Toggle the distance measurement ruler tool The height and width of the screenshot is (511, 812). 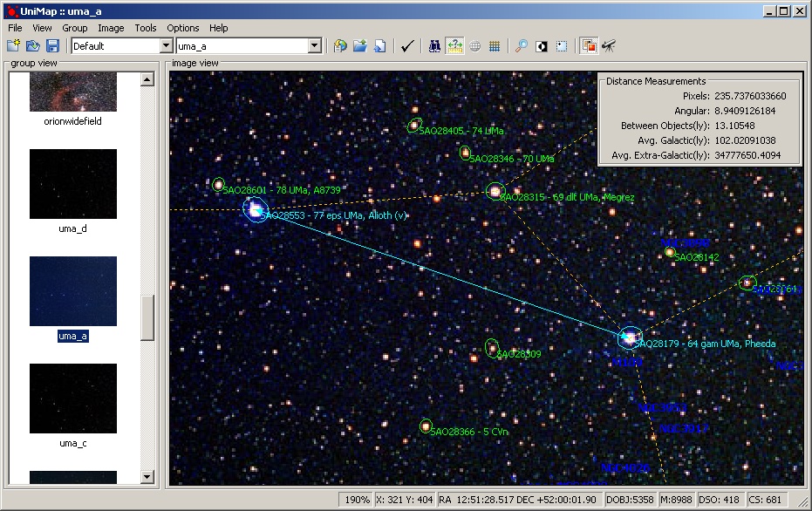[454, 46]
